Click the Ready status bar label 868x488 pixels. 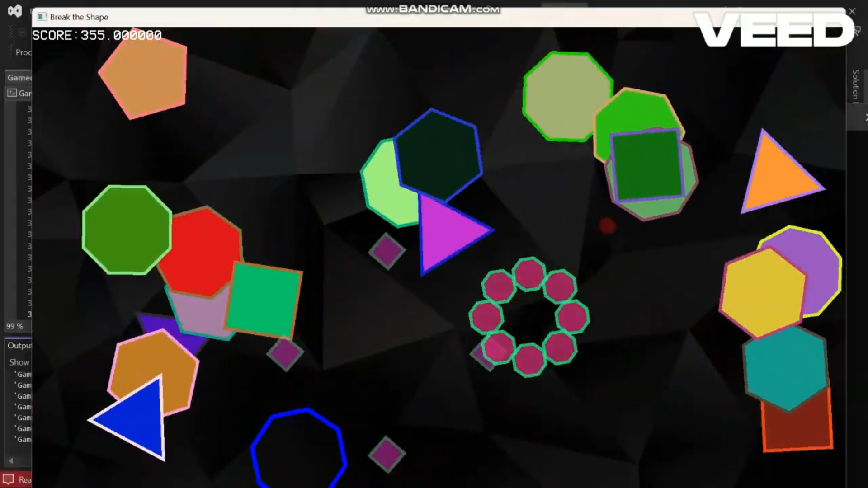tap(25, 479)
